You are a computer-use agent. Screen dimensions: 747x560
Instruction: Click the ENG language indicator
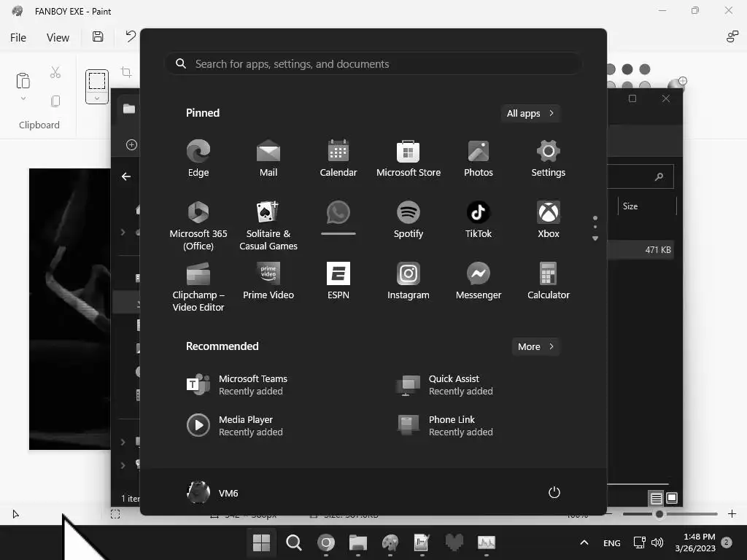[x=612, y=542]
